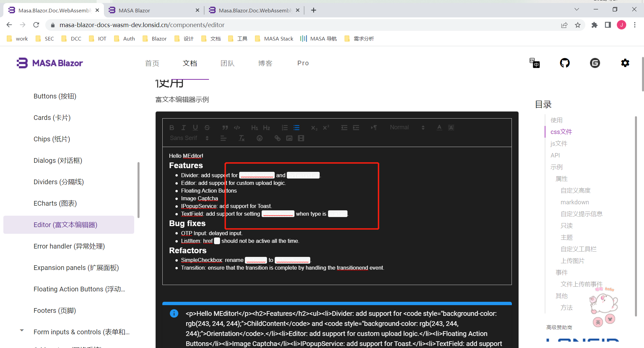The height and width of the screenshot is (348, 644).
Task: Toggle active bullet list button
Action: [297, 128]
